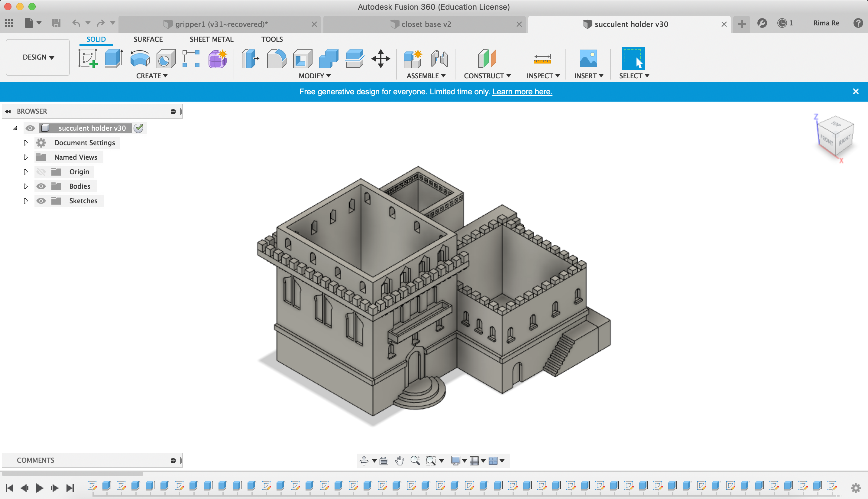Open the CONSTRUCT dropdown menu
The width and height of the screenshot is (868, 499).
487,76
